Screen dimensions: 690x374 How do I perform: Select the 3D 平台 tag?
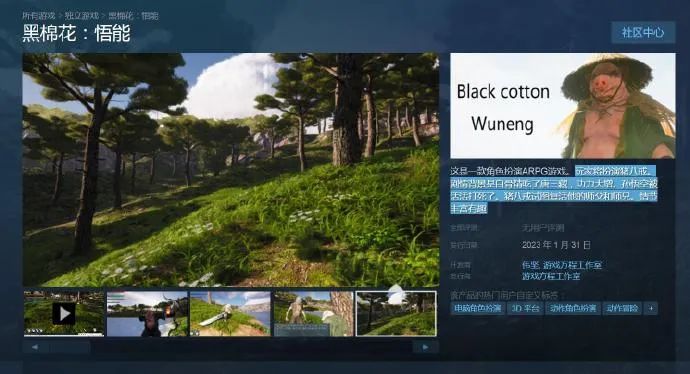tap(525, 308)
